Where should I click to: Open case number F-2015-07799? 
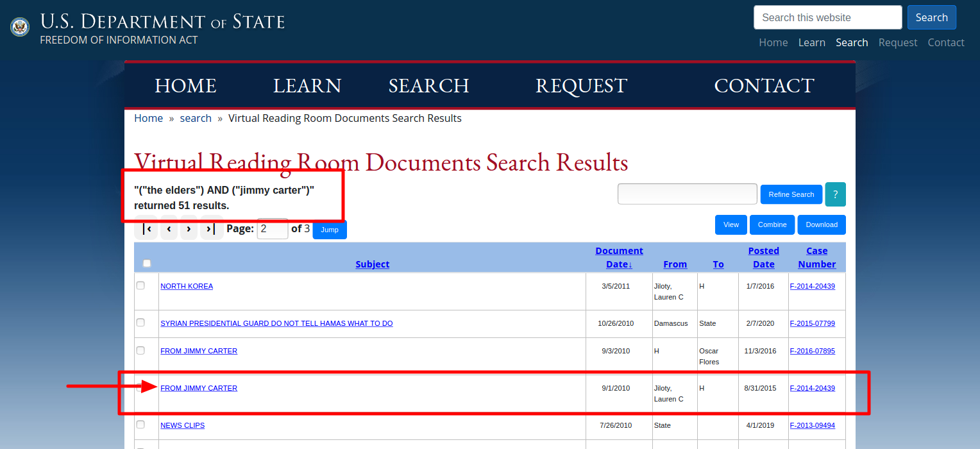tap(813, 323)
